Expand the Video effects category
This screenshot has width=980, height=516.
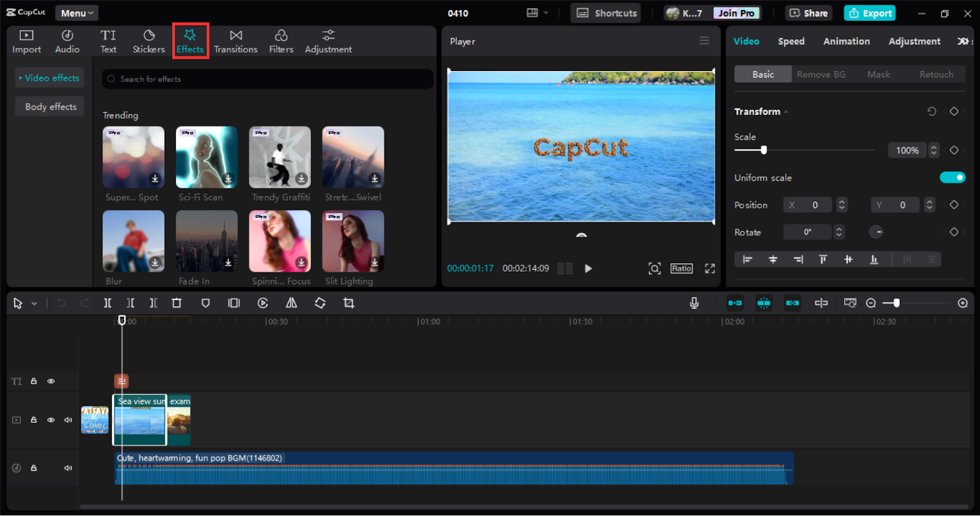50,78
